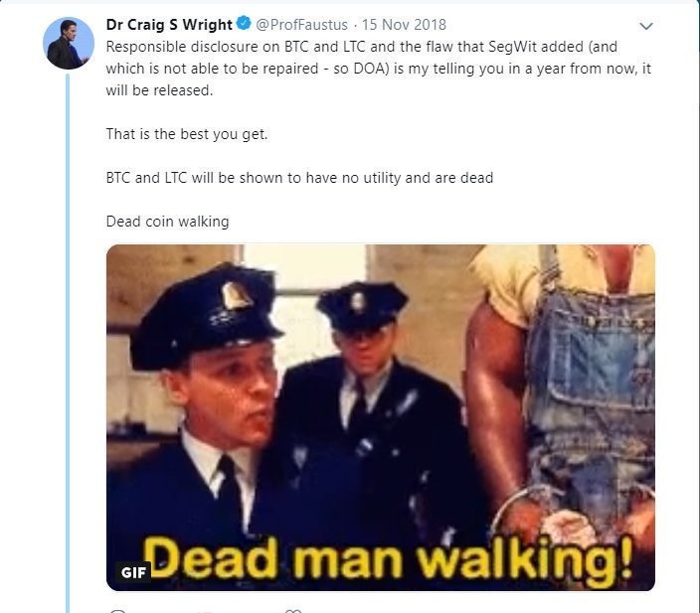Open Craig Wright's profile avatar
The image size is (700, 613).
point(69,44)
